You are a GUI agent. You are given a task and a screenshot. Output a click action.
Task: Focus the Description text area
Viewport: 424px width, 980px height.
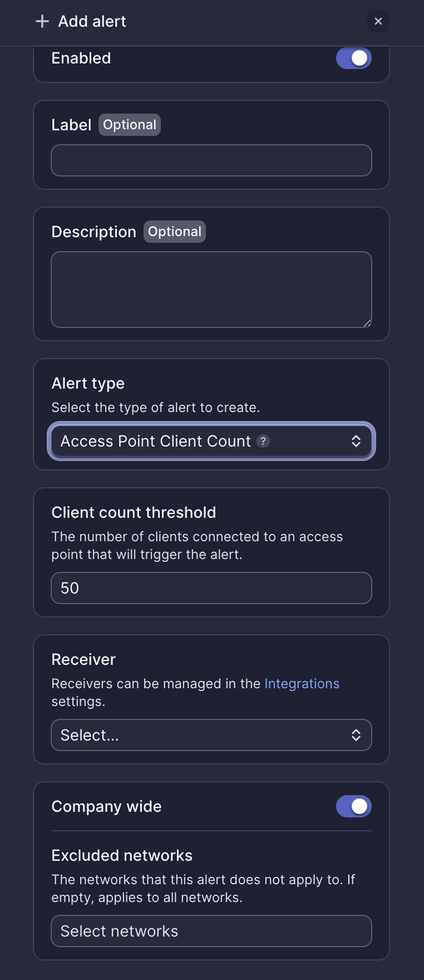click(x=211, y=290)
